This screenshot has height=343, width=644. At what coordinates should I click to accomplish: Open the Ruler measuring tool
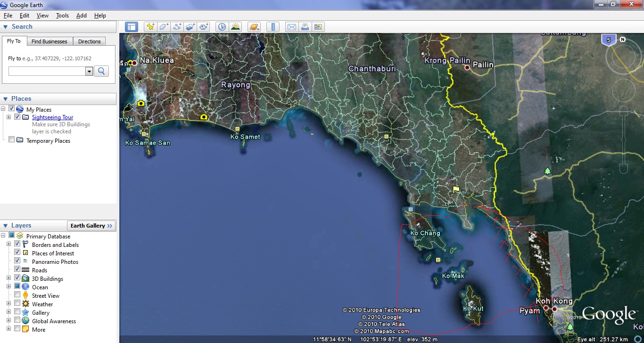(273, 27)
